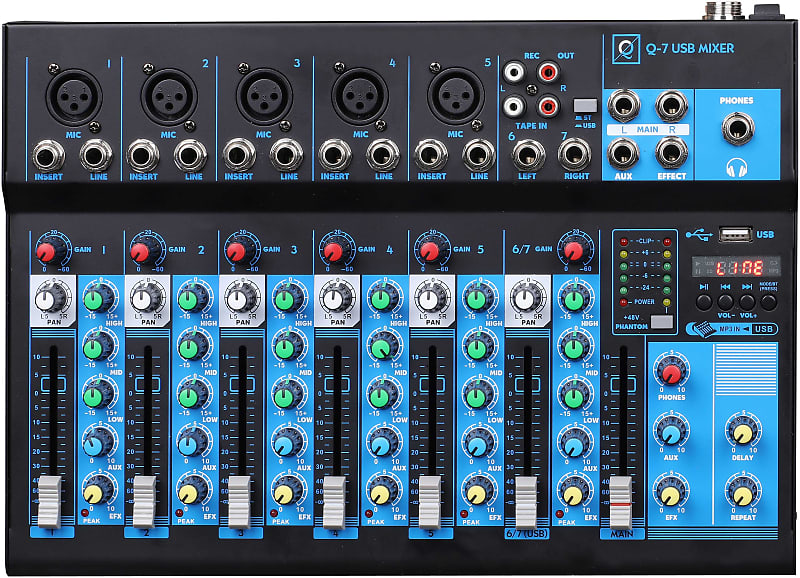Click the CLIP LED on the level meter

pyautogui.click(x=623, y=241)
